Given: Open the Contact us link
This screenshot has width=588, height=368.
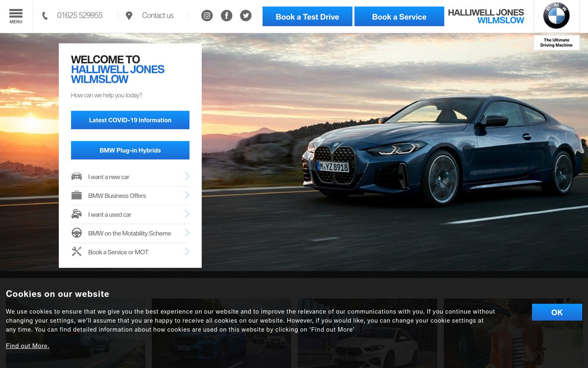Looking at the screenshot, I should click(158, 16).
